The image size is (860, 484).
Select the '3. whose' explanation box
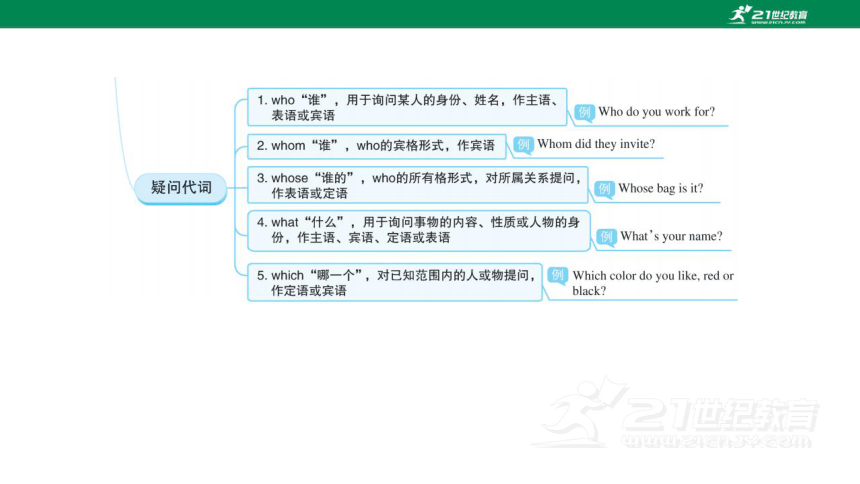417,185
